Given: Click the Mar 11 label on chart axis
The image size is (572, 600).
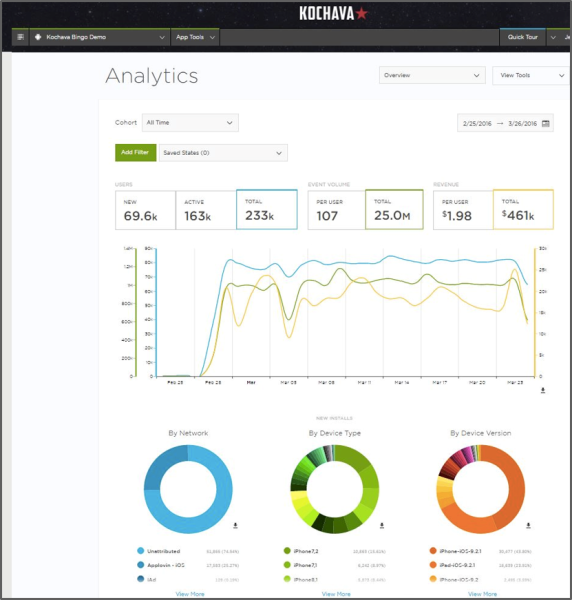Looking at the screenshot, I should [364, 382].
